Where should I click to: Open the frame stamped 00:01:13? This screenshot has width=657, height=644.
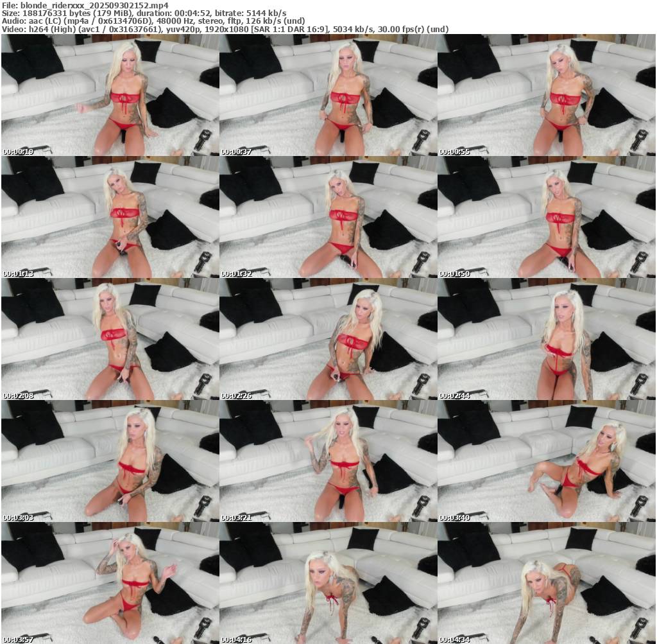point(110,217)
